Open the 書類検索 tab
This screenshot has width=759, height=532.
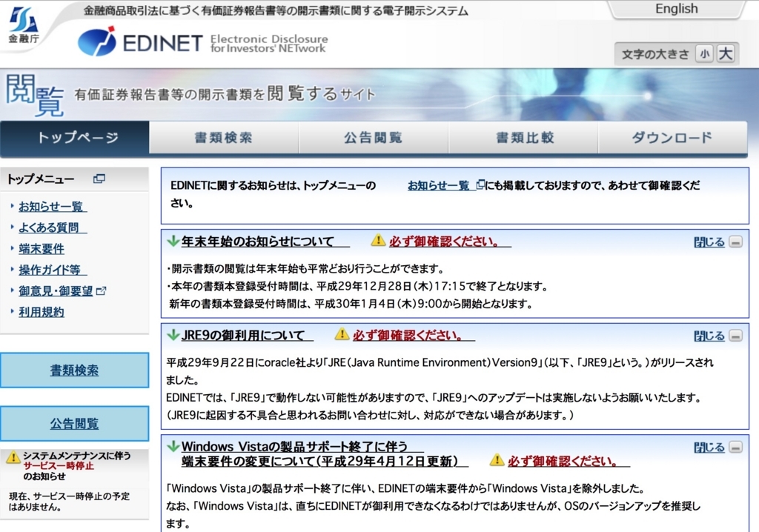coord(224,138)
